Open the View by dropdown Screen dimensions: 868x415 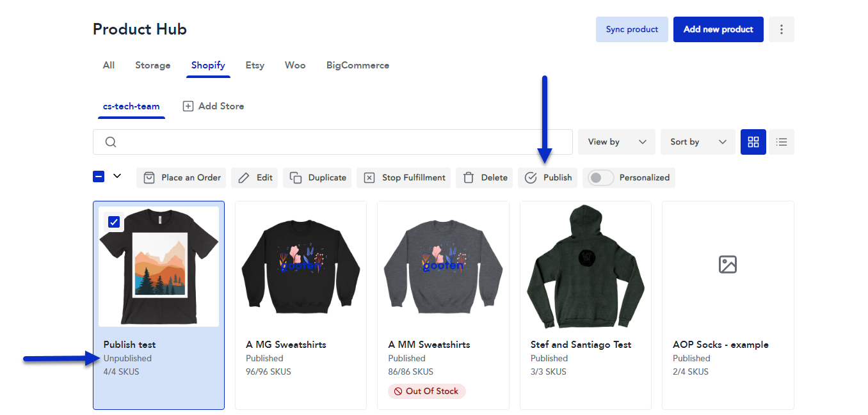coord(616,142)
